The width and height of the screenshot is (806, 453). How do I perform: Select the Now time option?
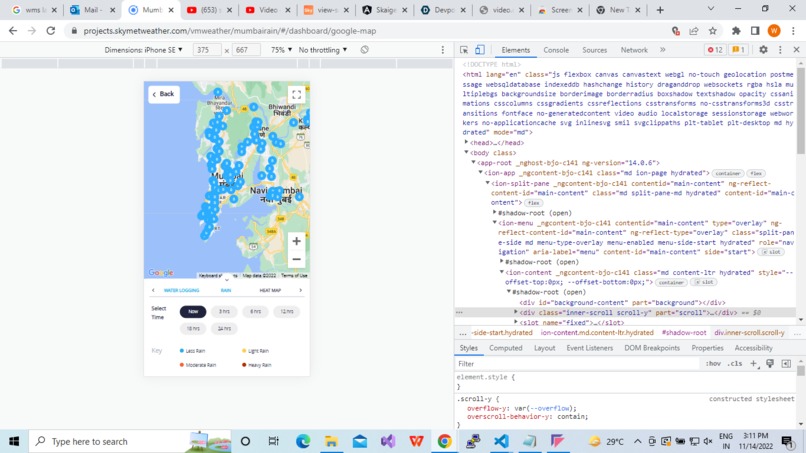click(193, 312)
